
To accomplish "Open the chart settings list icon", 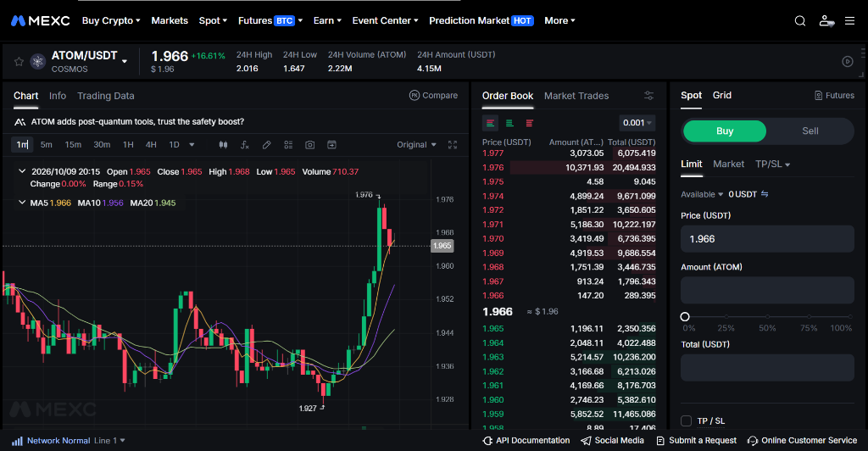I will tap(288, 145).
